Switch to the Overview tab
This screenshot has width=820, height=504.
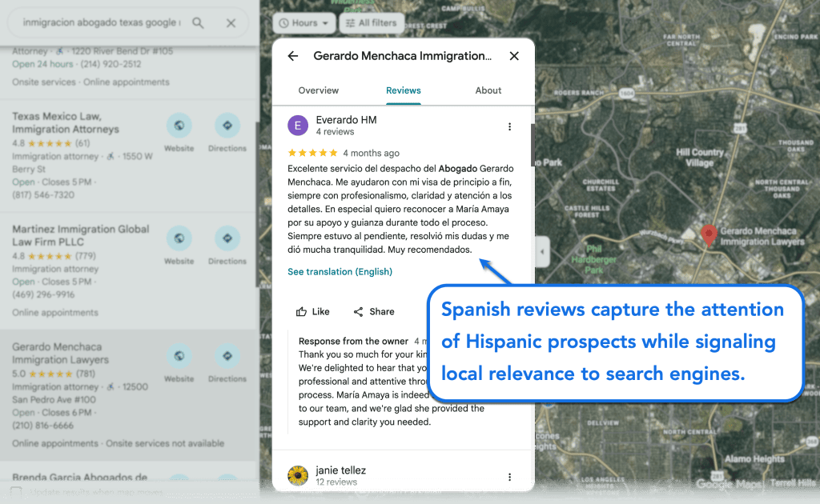point(319,90)
